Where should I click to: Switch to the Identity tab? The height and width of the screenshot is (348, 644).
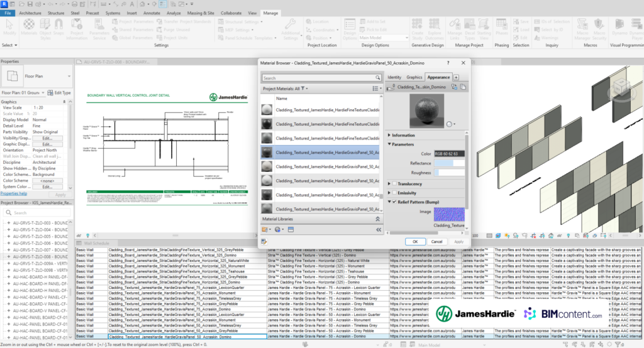(394, 77)
